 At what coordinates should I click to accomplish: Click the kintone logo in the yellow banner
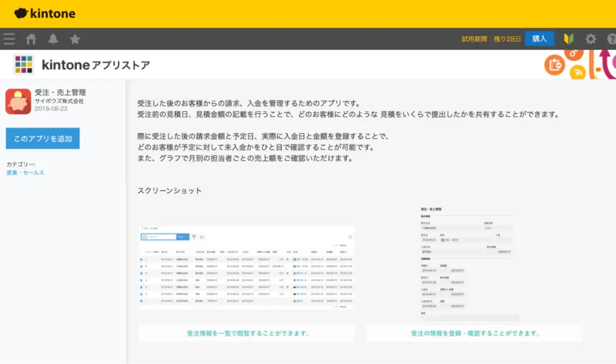click(x=42, y=13)
